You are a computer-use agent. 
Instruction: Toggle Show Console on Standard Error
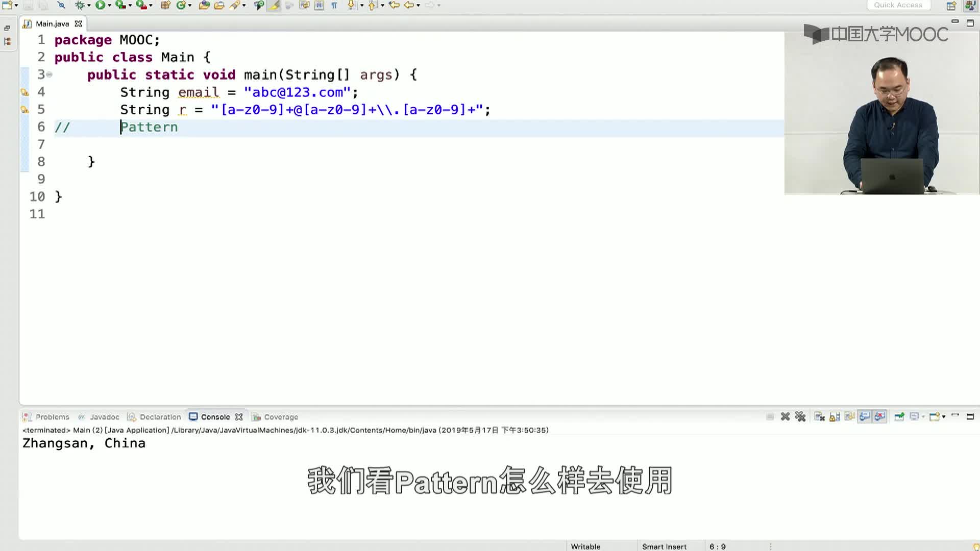tap(880, 417)
